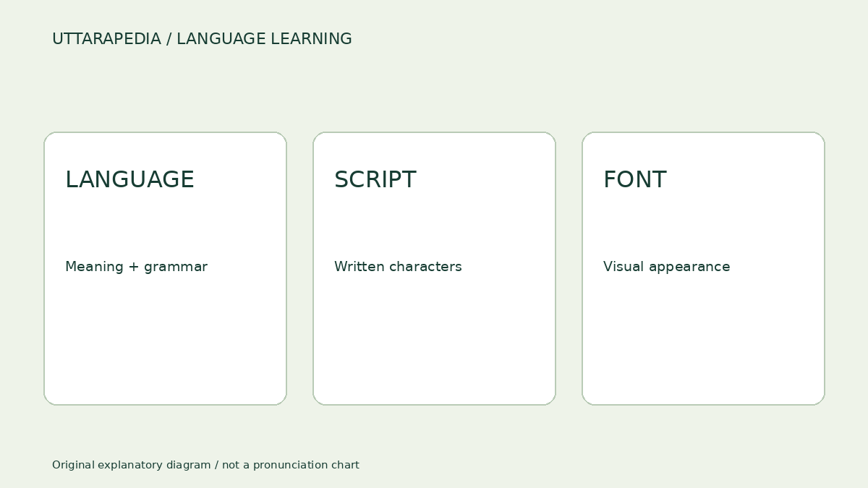Select the FONT card title
The height and width of the screenshot is (488, 868).
634,180
